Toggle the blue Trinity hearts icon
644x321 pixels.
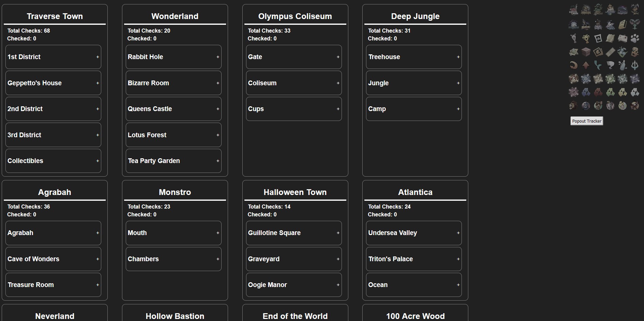[586, 92]
